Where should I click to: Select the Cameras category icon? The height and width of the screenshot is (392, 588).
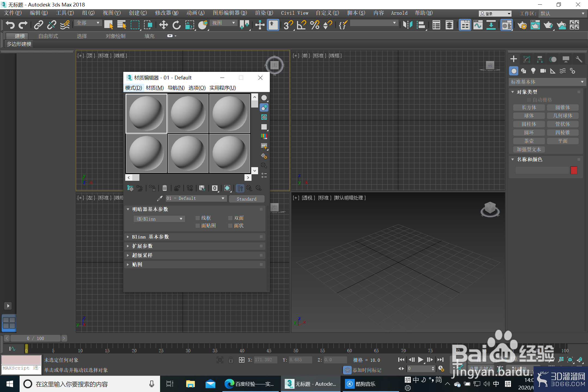coord(543,71)
